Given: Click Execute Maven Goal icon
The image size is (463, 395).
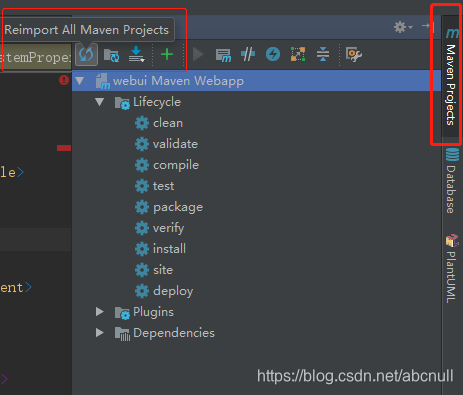Looking at the screenshot, I should coord(223,55).
